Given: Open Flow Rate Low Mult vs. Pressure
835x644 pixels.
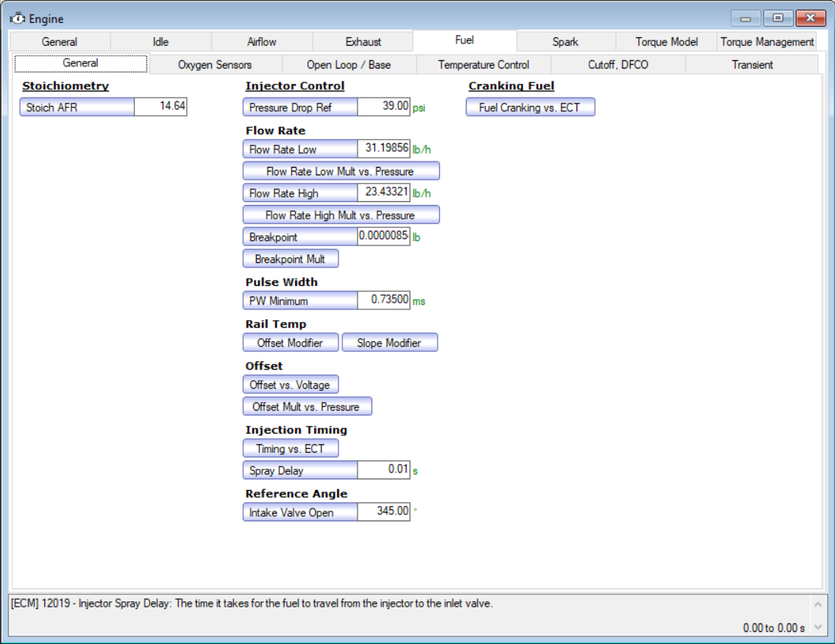Looking at the screenshot, I should click(341, 171).
